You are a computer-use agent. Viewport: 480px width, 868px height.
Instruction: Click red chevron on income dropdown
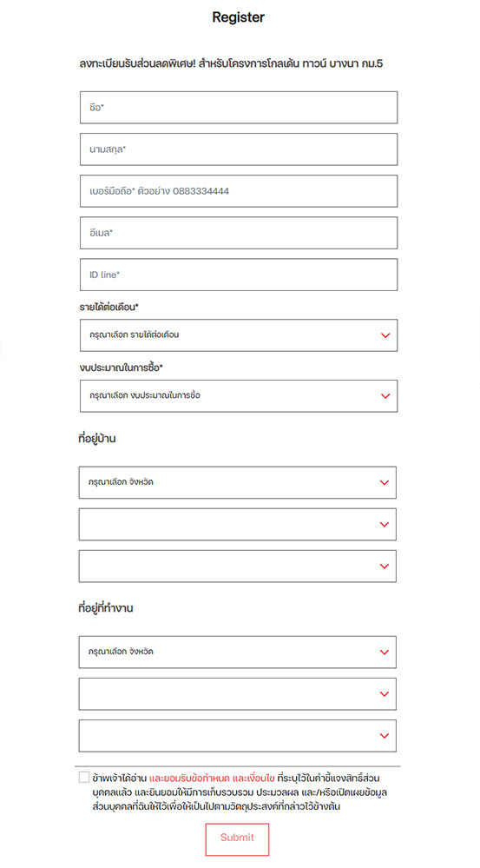385,335
